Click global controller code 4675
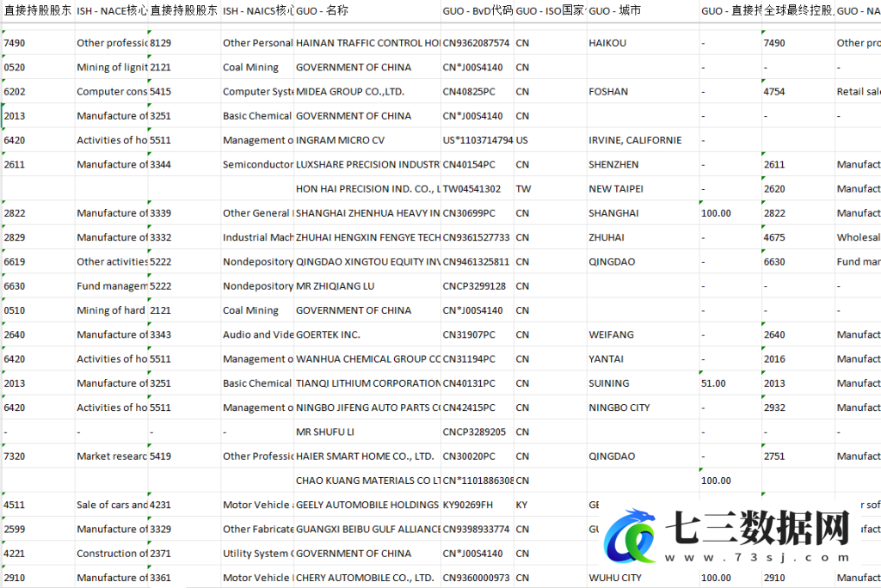This screenshot has height=588, width=881. tap(798, 237)
